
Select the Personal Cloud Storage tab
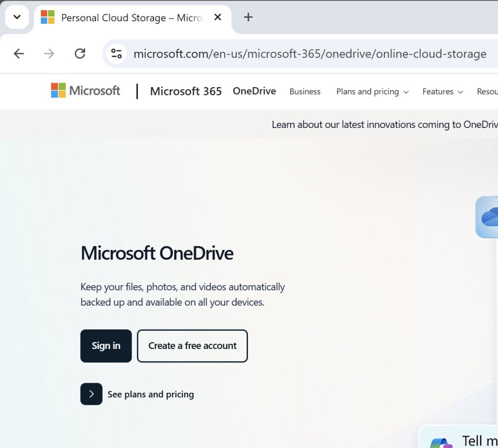pos(131,18)
